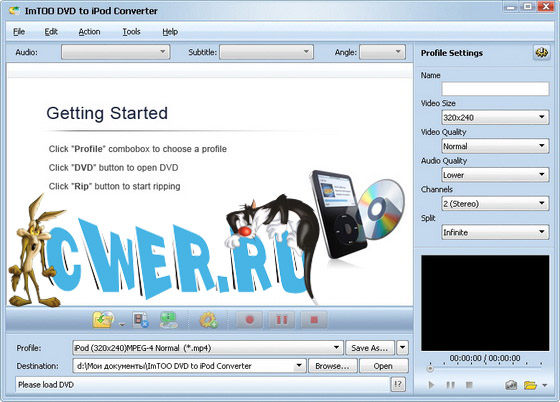Open snapshot folder icon
560x402 pixels.
(x=530, y=385)
